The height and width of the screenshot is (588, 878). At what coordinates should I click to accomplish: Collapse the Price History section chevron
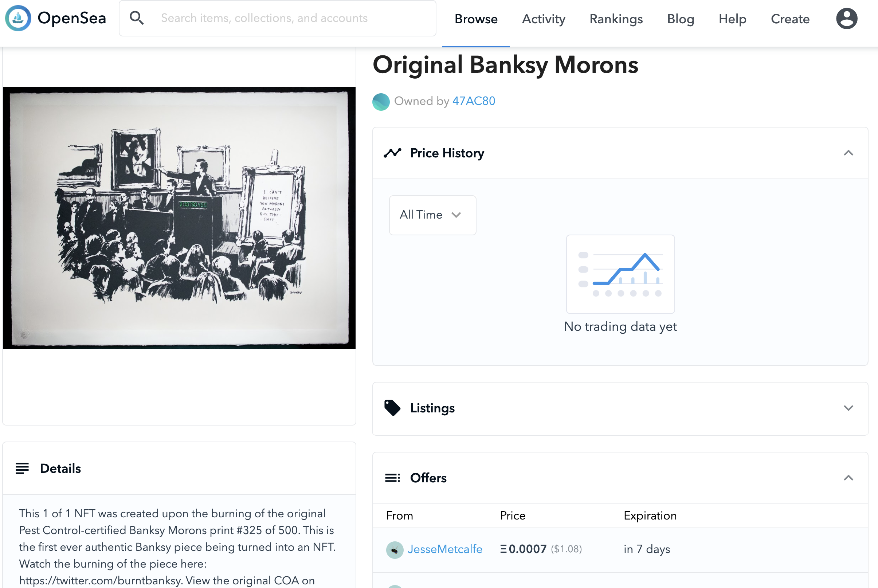pyautogui.click(x=848, y=153)
